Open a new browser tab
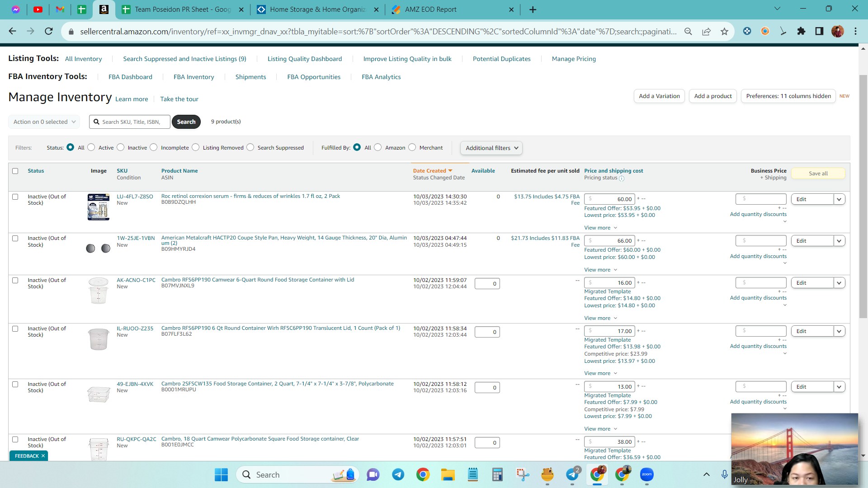868x488 pixels. click(533, 9)
